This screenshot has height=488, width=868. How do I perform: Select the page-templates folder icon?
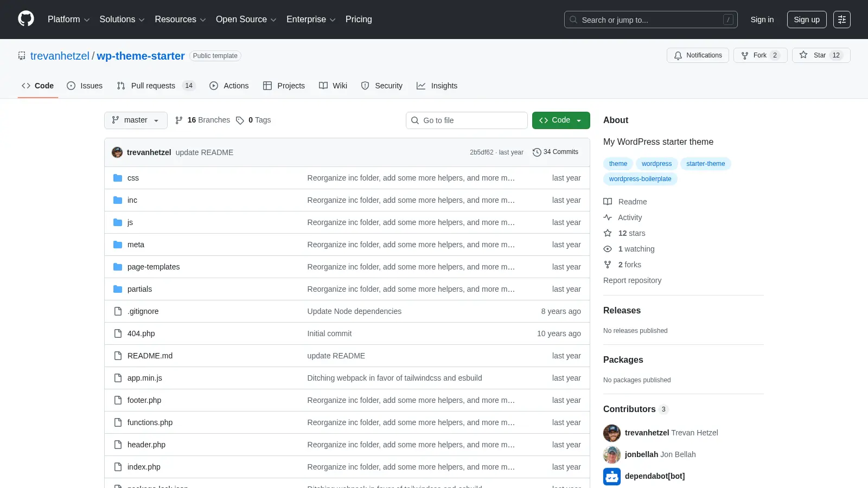[118, 267]
